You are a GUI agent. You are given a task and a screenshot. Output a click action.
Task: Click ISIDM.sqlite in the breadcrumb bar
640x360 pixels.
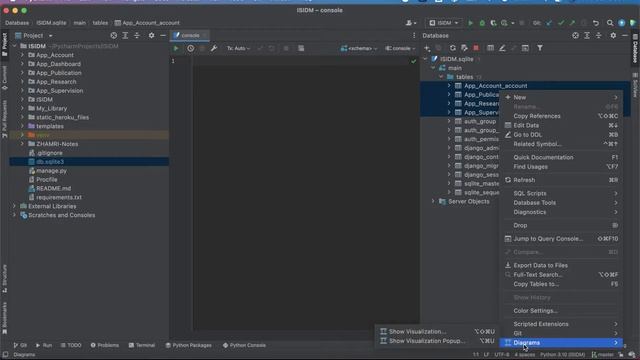point(51,23)
